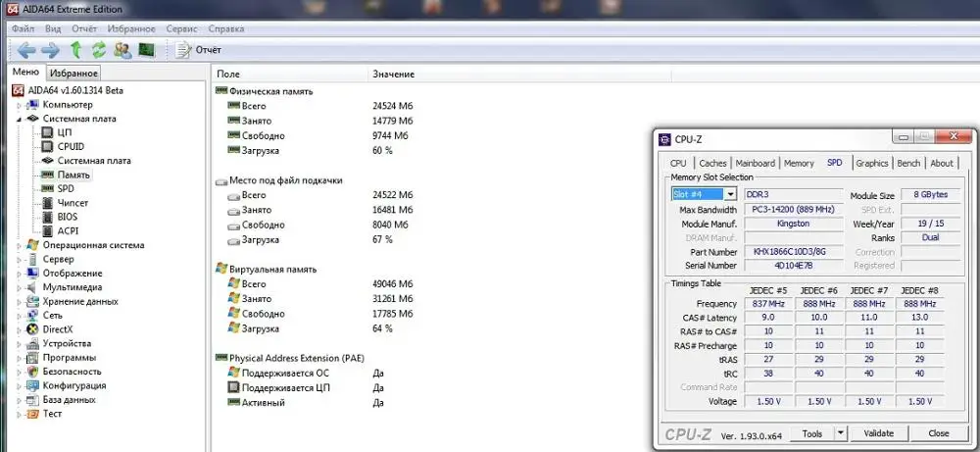Expand the Сервер tree node
Image resolution: width=980 pixels, height=452 pixels.
tap(19, 260)
